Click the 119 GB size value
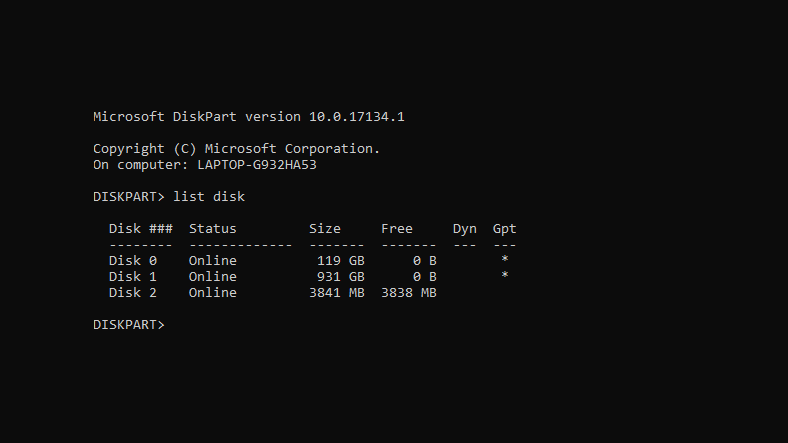This screenshot has height=443, width=788. click(340, 261)
